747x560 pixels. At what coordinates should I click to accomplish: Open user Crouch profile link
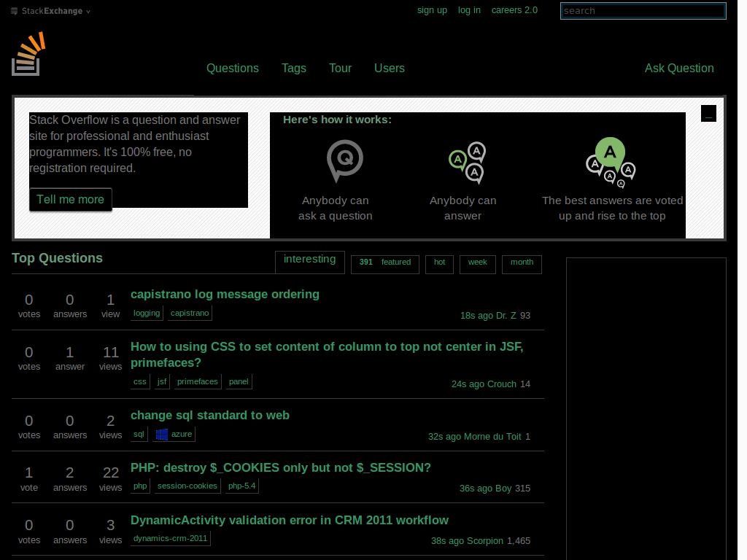pos(502,384)
